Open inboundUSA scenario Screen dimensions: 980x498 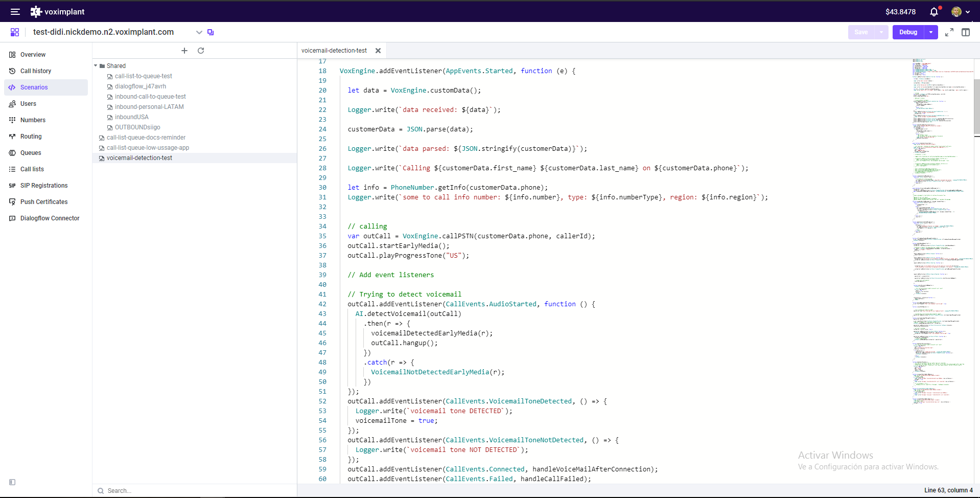132,117
